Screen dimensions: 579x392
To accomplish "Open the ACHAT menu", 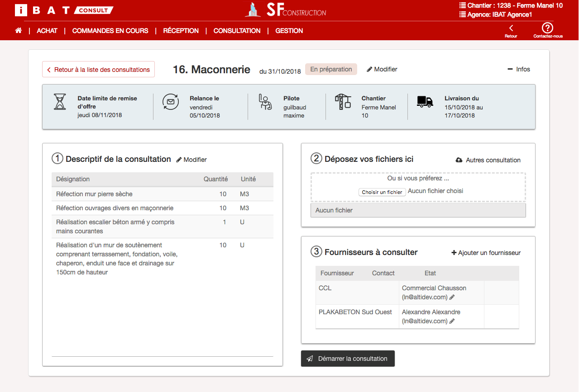I will point(47,31).
